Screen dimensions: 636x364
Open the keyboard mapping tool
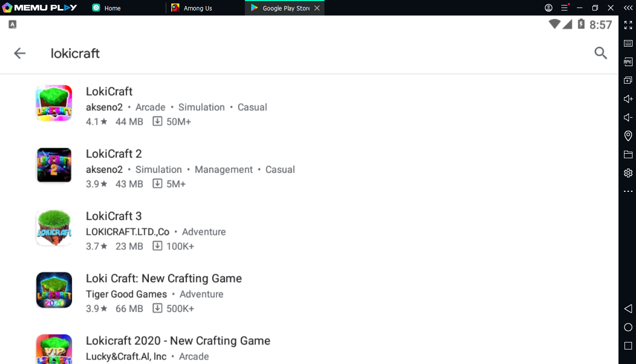[628, 44]
